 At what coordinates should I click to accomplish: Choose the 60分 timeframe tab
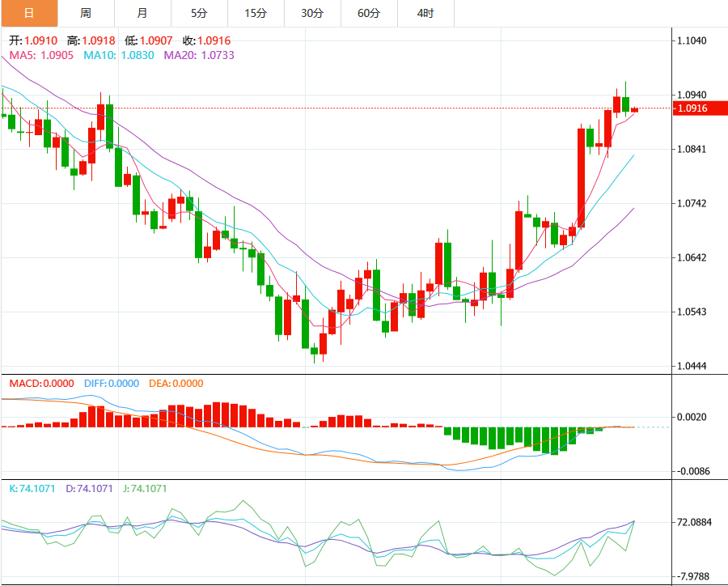click(x=369, y=13)
